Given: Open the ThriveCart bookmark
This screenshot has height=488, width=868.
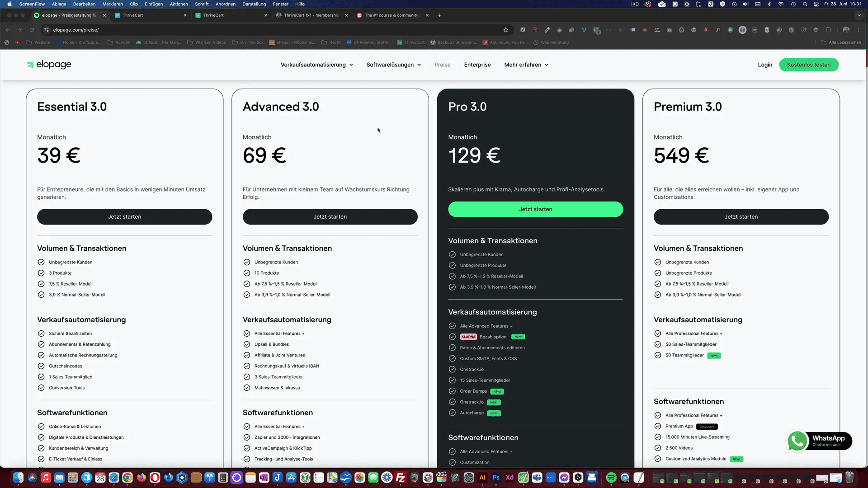Looking at the screenshot, I should click(x=411, y=42).
